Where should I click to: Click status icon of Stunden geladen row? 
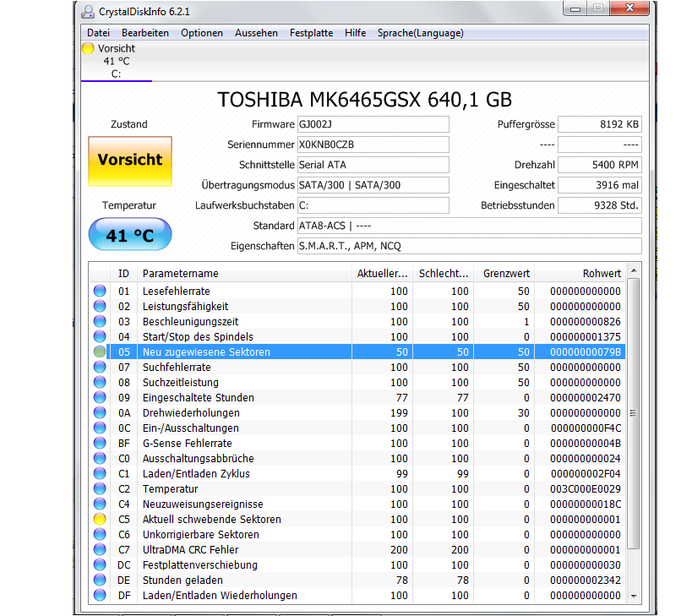pos(101,581)
